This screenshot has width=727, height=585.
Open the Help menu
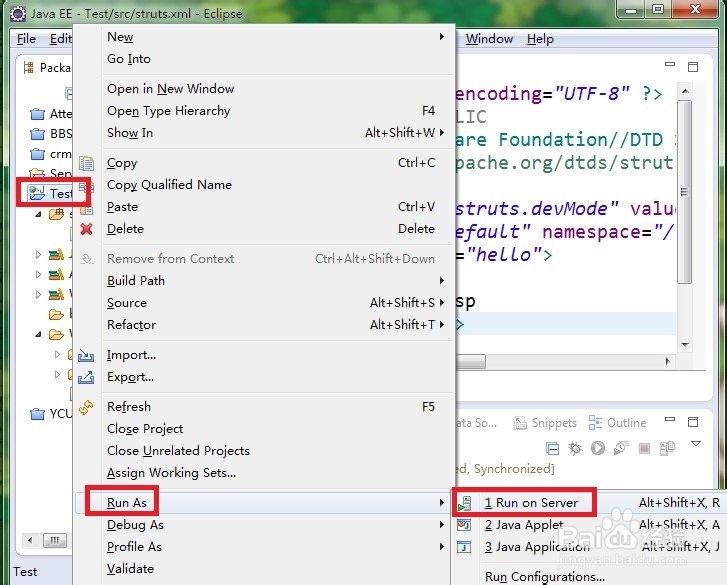pos(540,39)
